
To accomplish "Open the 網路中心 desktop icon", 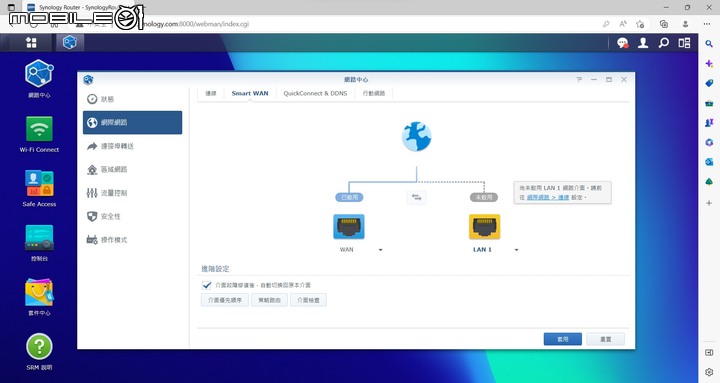I will (39, 79).
